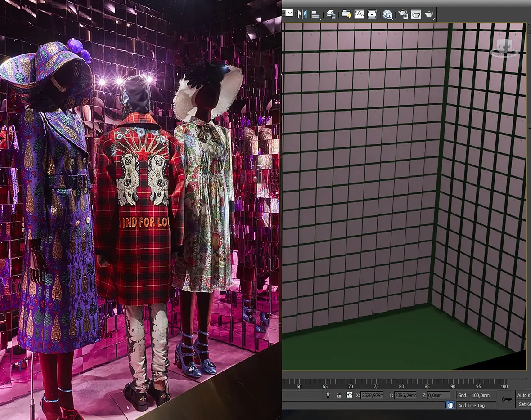The width and height of the screenshot is (531, 420).
Task: Click the X coordinate input field
Action: coord(372,395)
